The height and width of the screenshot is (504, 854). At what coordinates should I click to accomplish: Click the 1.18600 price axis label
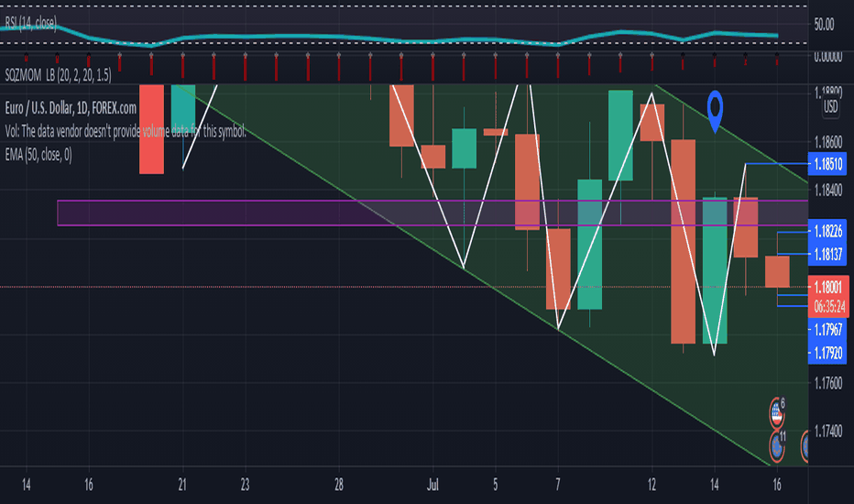pos(828,143)
